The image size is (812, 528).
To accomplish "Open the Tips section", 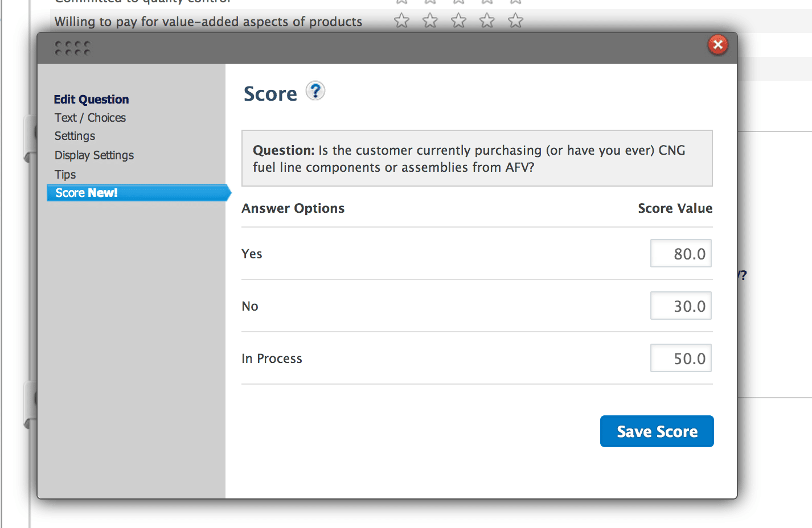I will click(65, 175).
